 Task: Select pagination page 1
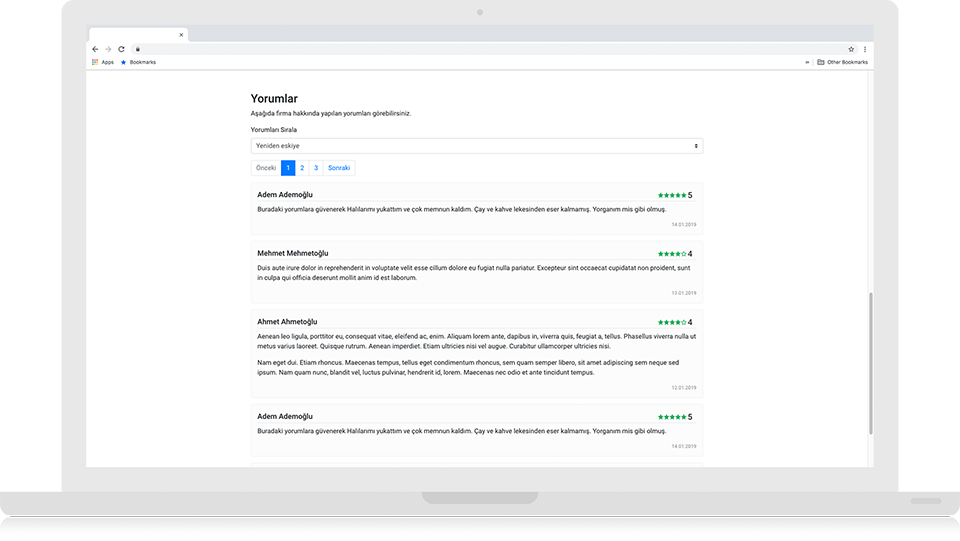(x=288, y=168)
